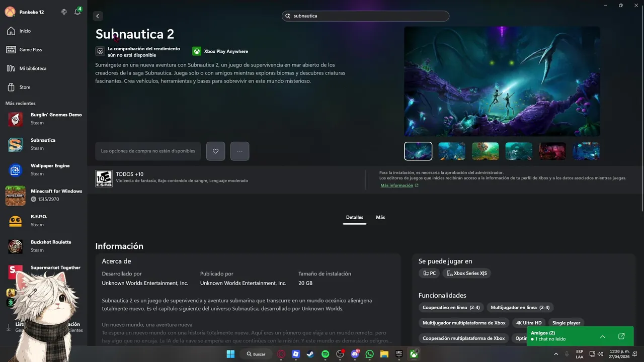Click the subnautica search field
The image size is (644, 362).
365,16
